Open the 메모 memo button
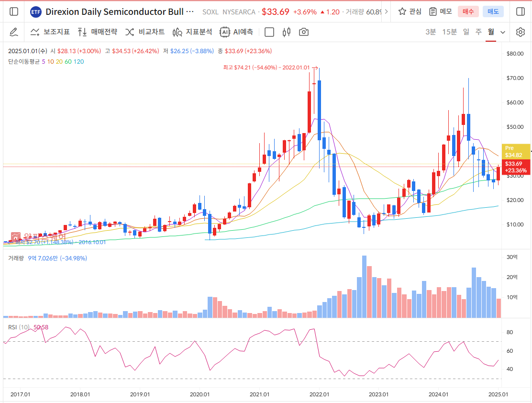This screenshot has height=403, width=532. tap(441, 11)
